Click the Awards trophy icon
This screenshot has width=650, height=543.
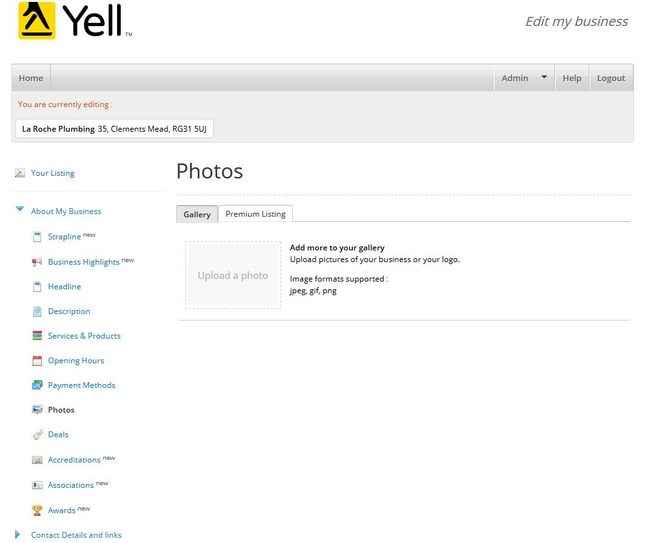(37, 510)
